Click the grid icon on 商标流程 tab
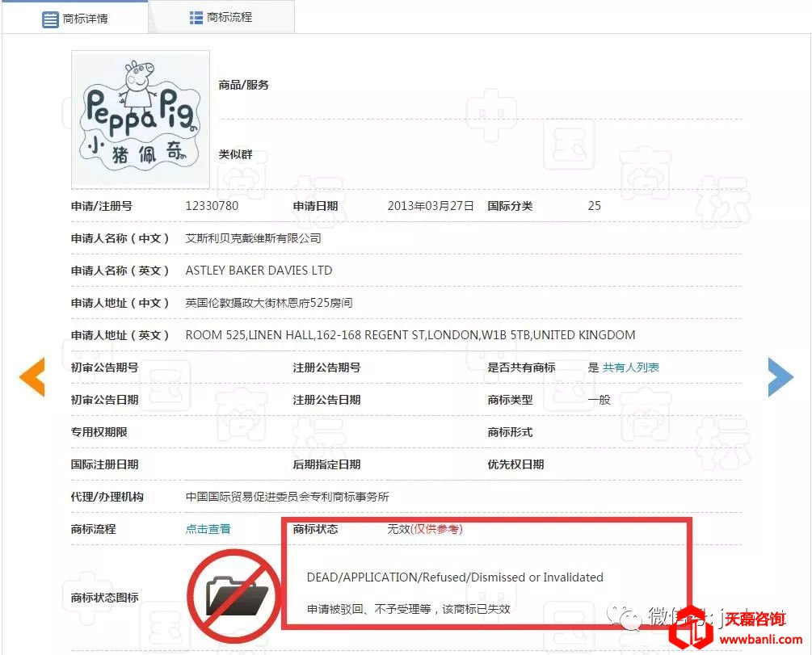The width and height of the screenshot is (812, 655). click(196, 18)
